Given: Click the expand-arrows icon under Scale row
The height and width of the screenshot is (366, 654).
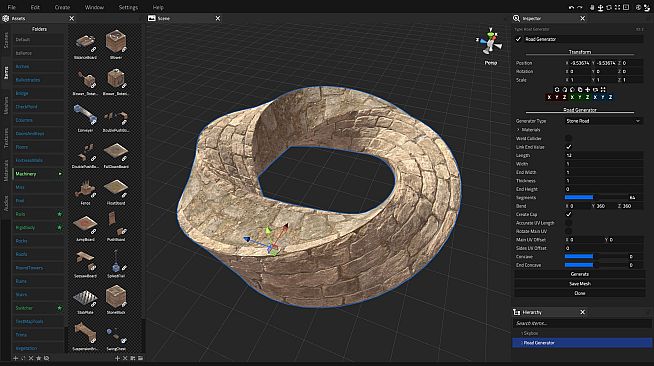Looking at the screenshot, I should coord(603,90).
